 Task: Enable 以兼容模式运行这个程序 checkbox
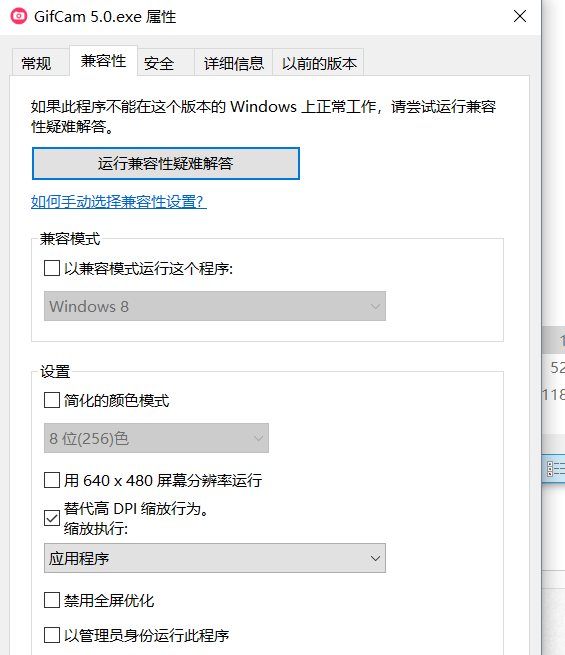(x=52, y=268)
